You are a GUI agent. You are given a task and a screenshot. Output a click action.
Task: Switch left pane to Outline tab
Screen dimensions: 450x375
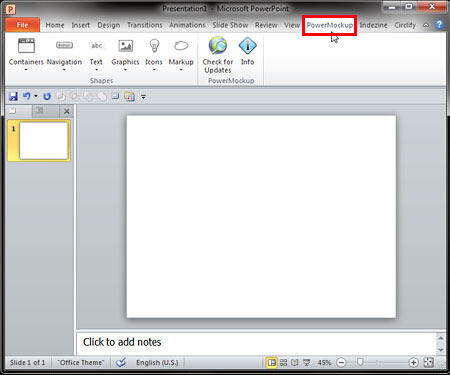(46, 111)
